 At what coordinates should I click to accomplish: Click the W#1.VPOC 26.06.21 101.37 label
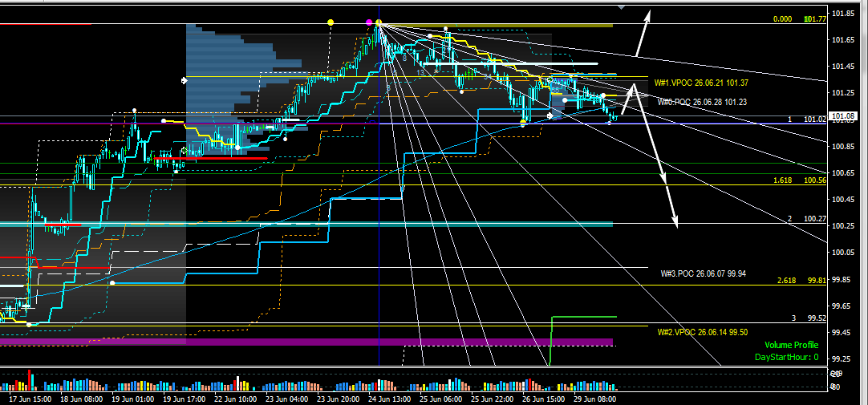click(x=702, y=83)
